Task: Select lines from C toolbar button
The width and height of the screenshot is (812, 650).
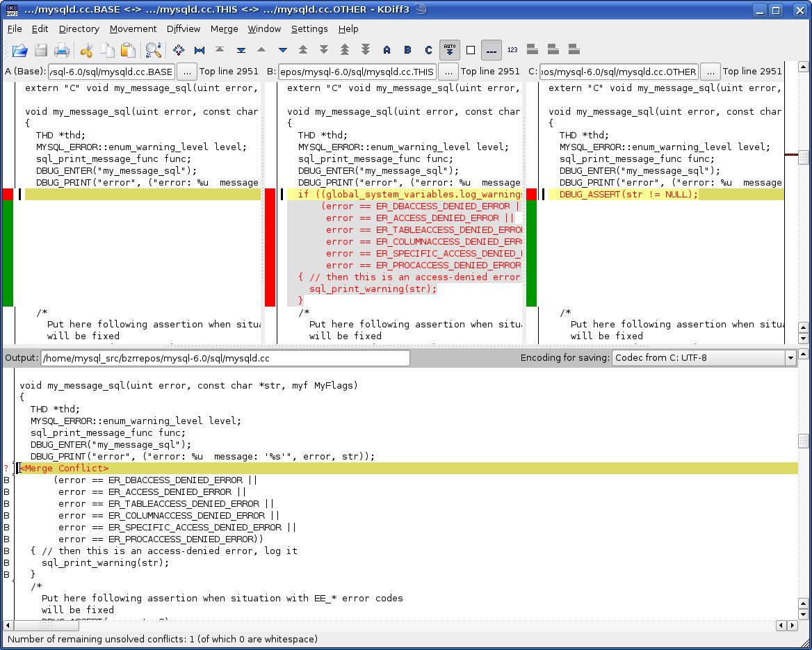Action: 428,50
